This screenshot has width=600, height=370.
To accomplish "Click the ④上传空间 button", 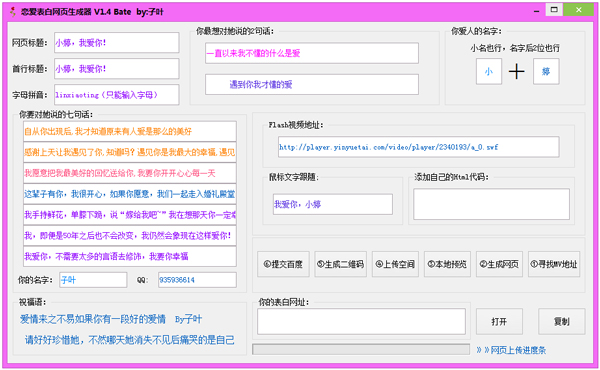I will pos(395,264).
